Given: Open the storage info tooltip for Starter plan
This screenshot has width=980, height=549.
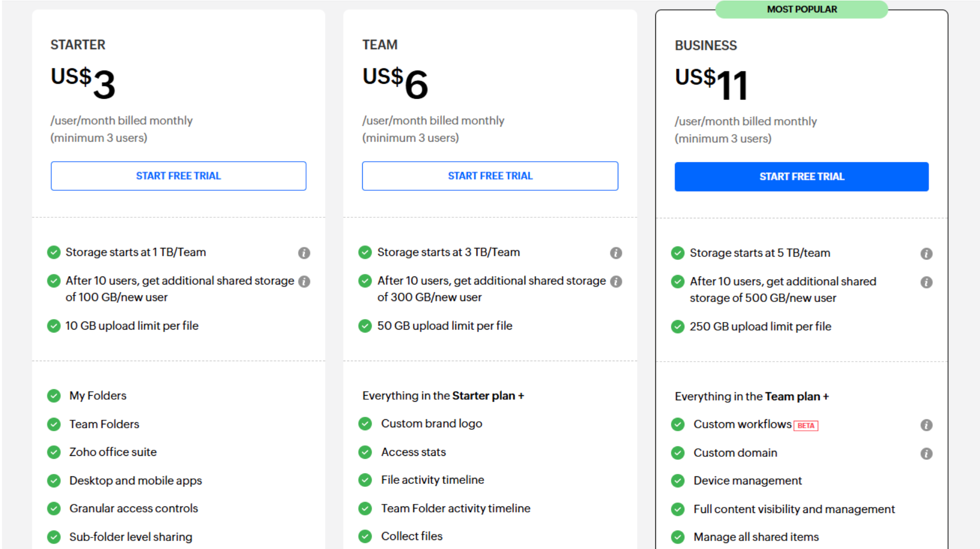Looking at the screenshot, I should tap(304, 253).
